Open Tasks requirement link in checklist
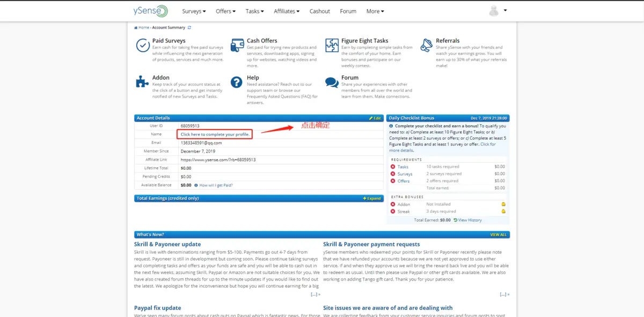 point(403,167)
